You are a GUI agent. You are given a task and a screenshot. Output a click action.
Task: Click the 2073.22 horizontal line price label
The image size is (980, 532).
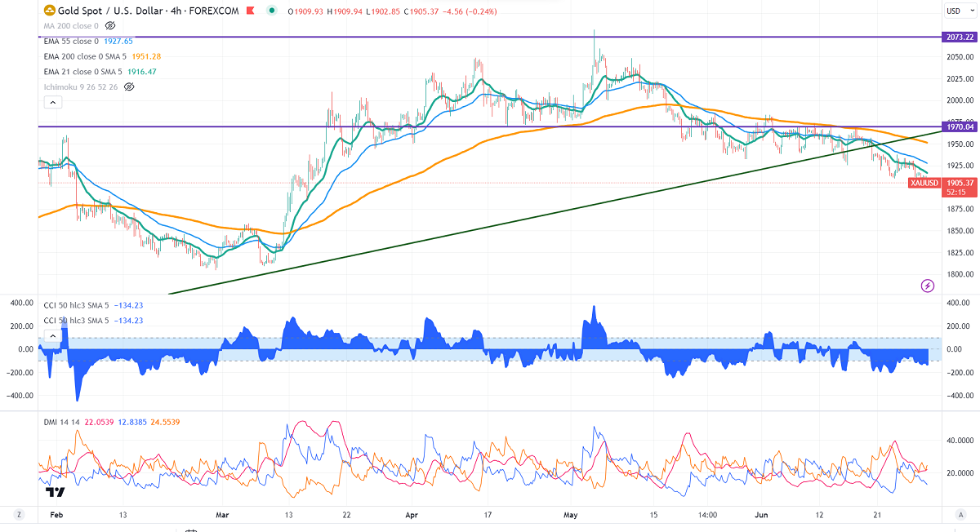coord(959,38)
